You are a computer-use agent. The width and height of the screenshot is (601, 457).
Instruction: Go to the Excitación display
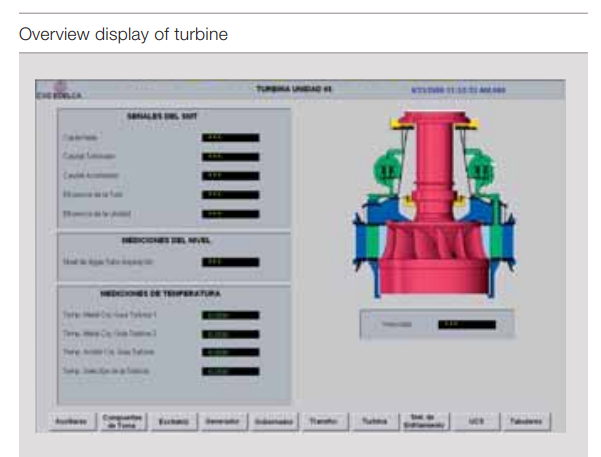point(174,422)
